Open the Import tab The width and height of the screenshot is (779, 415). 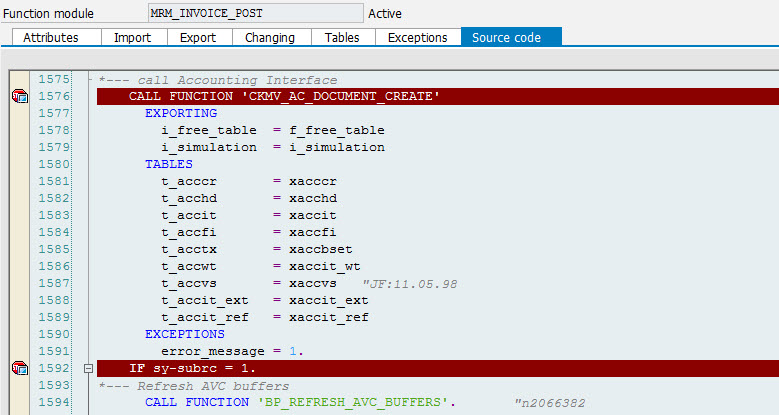click(x=133, y=37)
